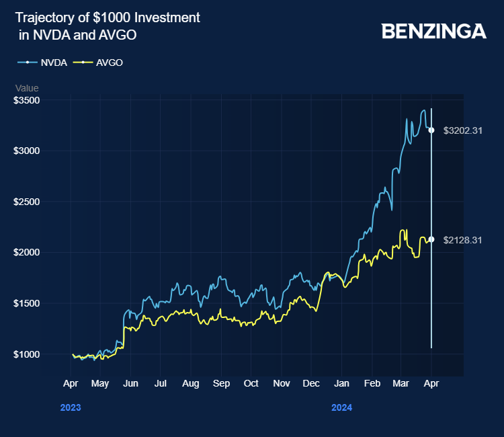The height and width of the screenshot is (437, 504).
Task: Click the $2500 y-axis tick label
Action: click(28, 202)
